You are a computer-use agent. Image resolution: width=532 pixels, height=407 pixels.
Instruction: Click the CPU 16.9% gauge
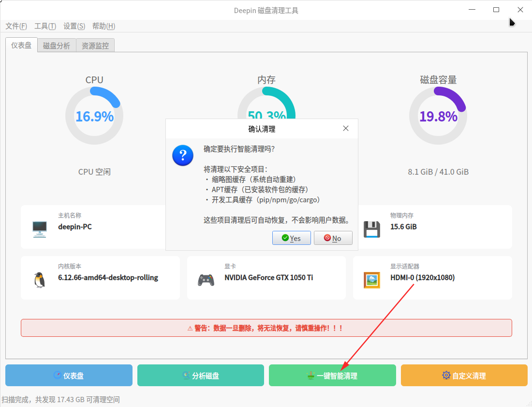(94, 116)
